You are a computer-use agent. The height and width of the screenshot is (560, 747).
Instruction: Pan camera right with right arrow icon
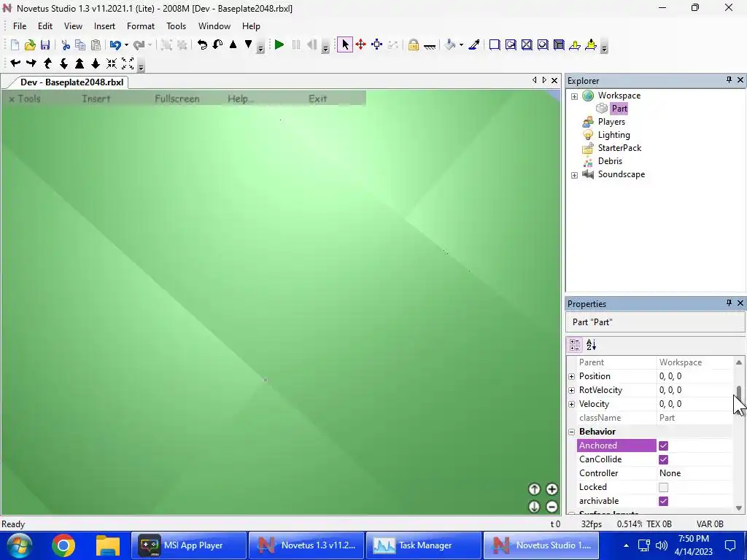coord(31,63)
